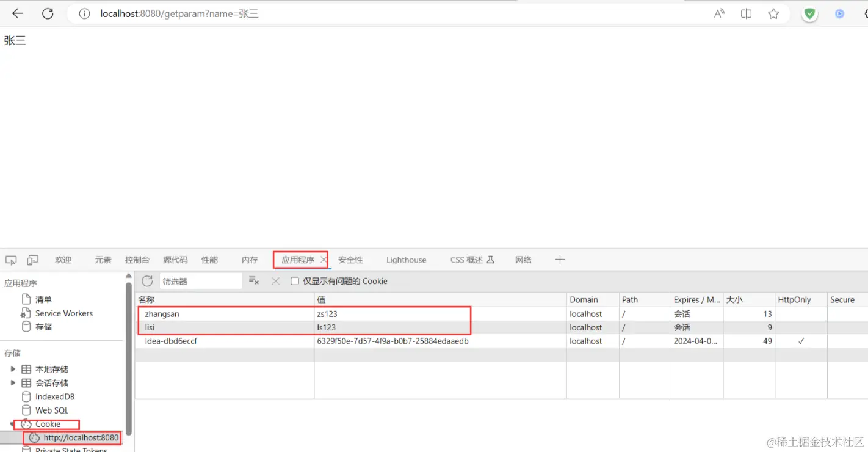The height and width of the screenshot is (452, 868).
Task: Select http://localhost:8080 cookie entry
Action: 81,438
